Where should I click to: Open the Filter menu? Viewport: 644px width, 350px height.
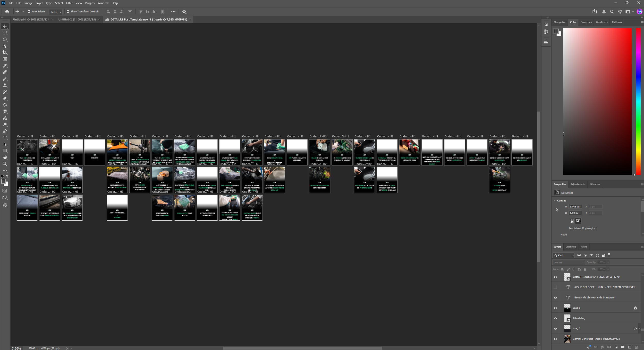tap(69, 3)
